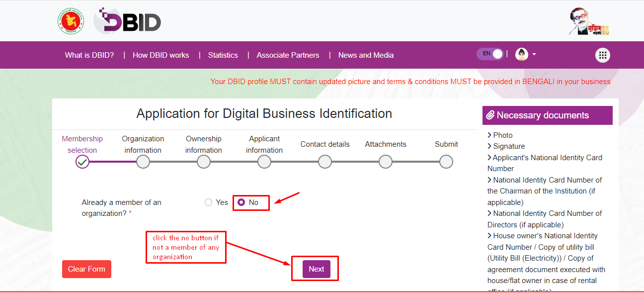644x293 pixels.
Task: Click the user avatar icon
Action: pyautogui.click(x=521, y=54)
